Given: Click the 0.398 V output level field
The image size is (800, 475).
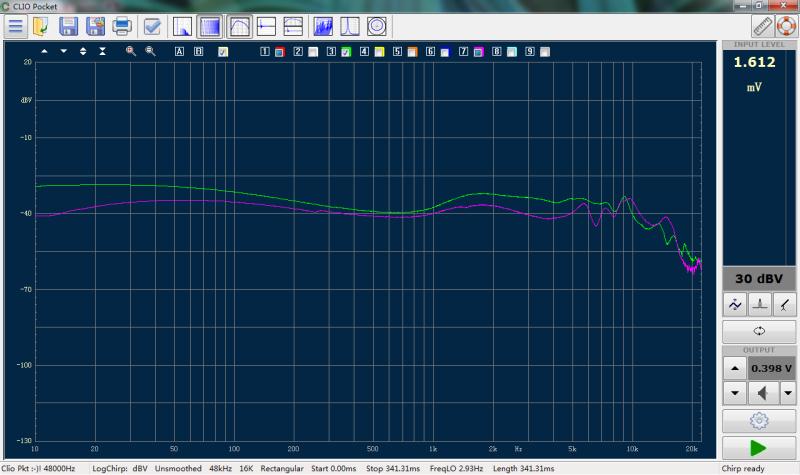Looking at the screenshot, I should click(771, 368).
